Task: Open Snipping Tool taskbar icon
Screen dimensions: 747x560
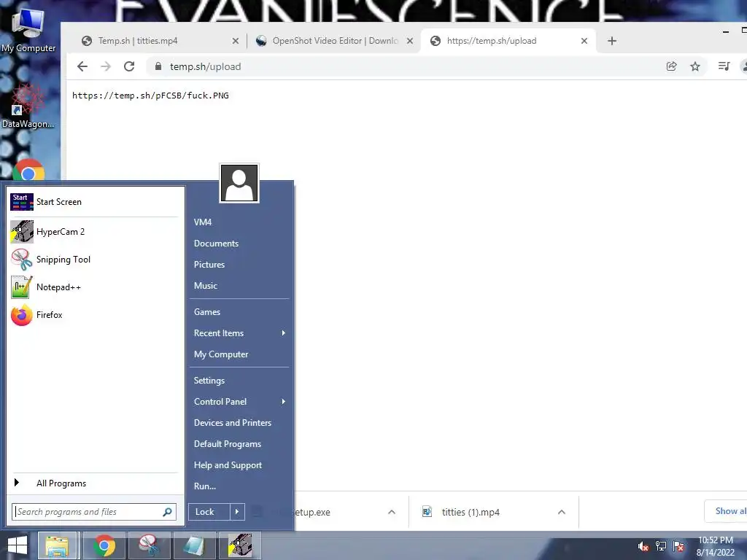Action: click(149, 545)
